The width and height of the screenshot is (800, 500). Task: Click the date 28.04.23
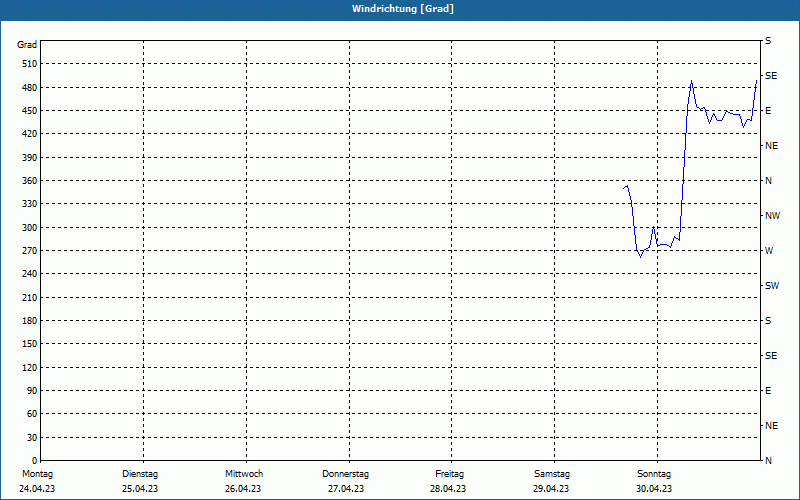tap(448, 489)
